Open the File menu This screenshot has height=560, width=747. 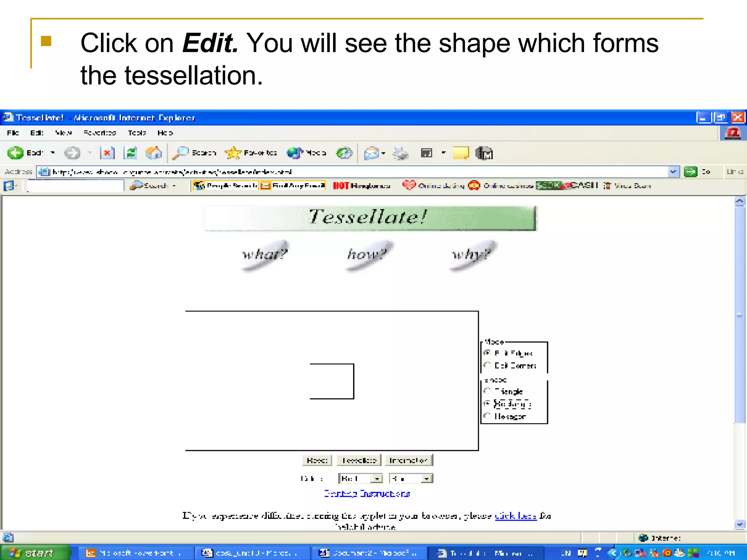tap(13, 133)
